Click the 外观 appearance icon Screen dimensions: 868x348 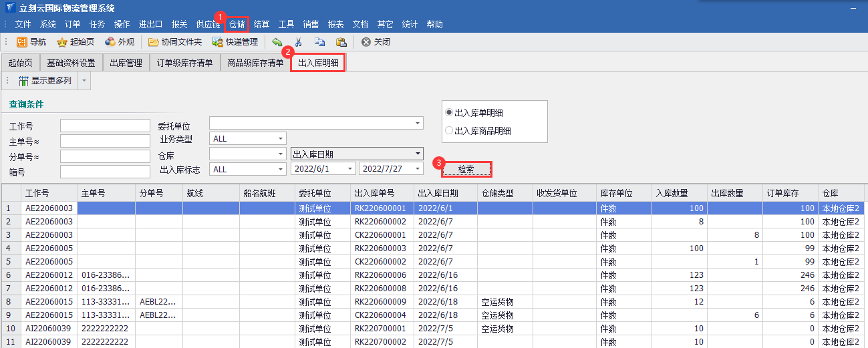point(110,42)
